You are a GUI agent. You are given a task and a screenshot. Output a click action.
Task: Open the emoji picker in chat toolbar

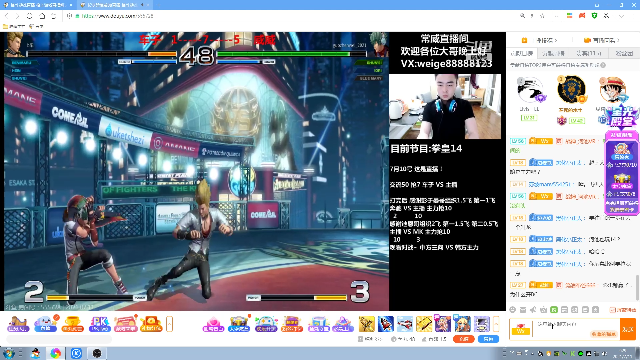click(513, 310)
